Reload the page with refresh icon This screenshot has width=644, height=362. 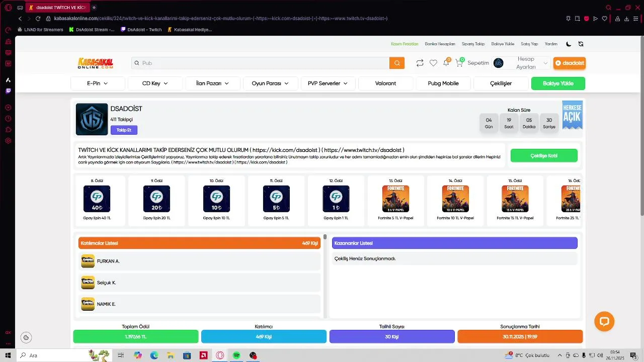(x=38, y=19)
